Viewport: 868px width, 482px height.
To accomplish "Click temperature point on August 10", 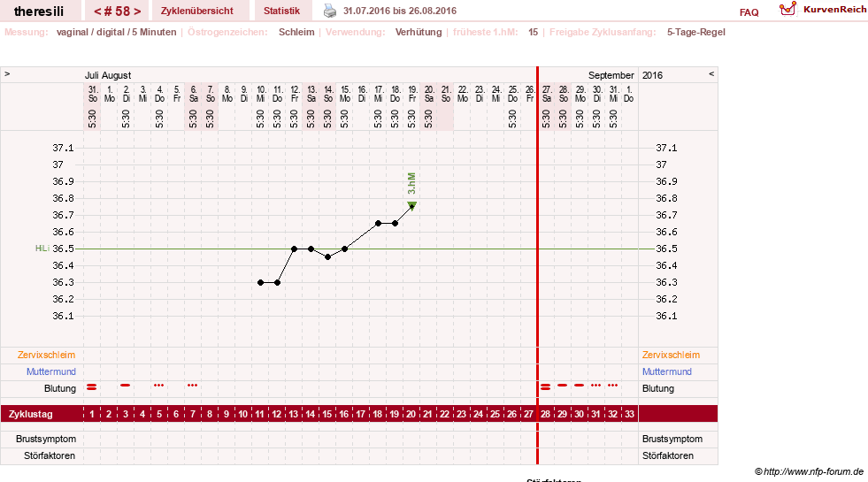I will click(x=261, y=283).
